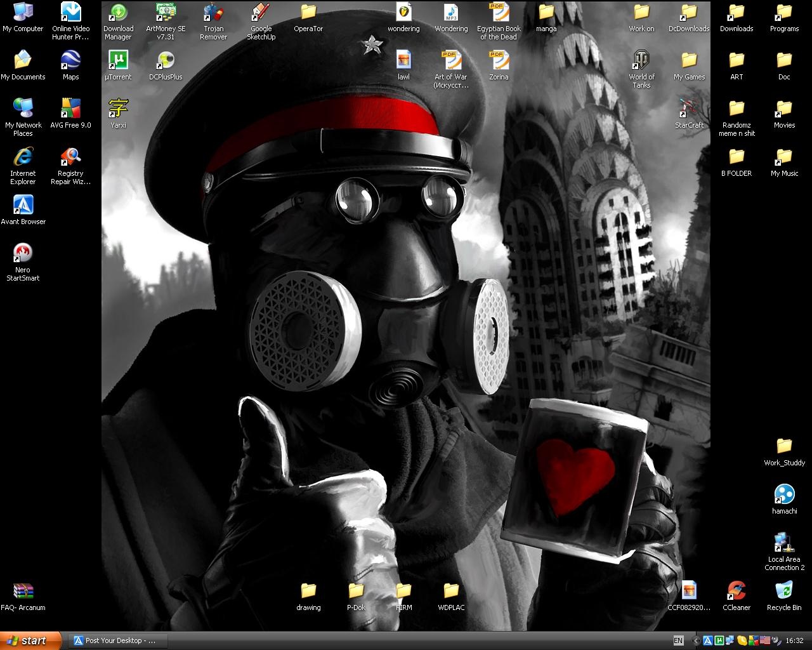
Task: Switch to Post Your Desktop taskbar window
Action: pyautogui.click(x=118, y=640)
